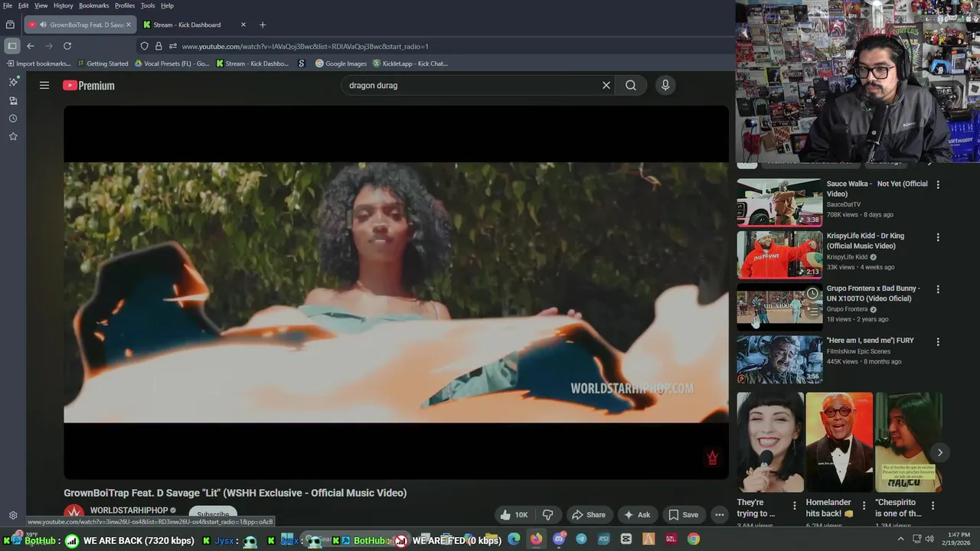The height and width of the screenshot is (551, 980).
Task: Add Grupo Frontera video to Watch Later clock
Action: pos(812,294)
